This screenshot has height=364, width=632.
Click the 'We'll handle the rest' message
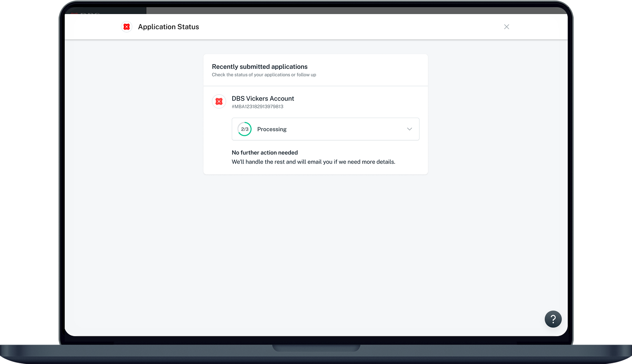(x=313, y=162)
